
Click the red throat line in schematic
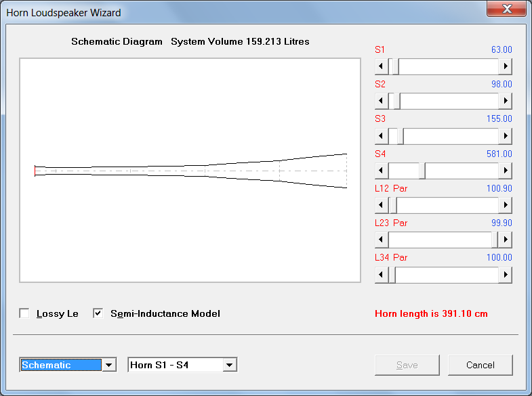35,171
